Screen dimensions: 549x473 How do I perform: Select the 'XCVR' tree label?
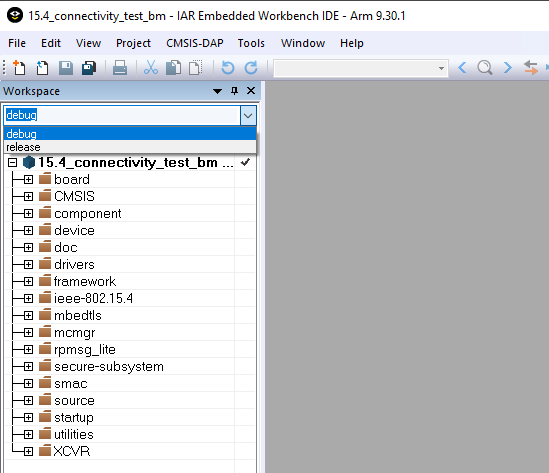[72, 451]
